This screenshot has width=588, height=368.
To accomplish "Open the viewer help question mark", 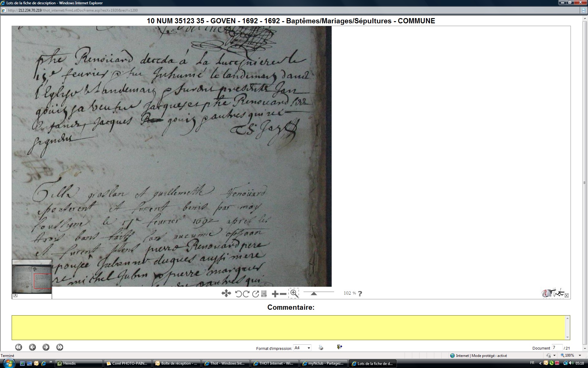I will (x=360, y=293).
